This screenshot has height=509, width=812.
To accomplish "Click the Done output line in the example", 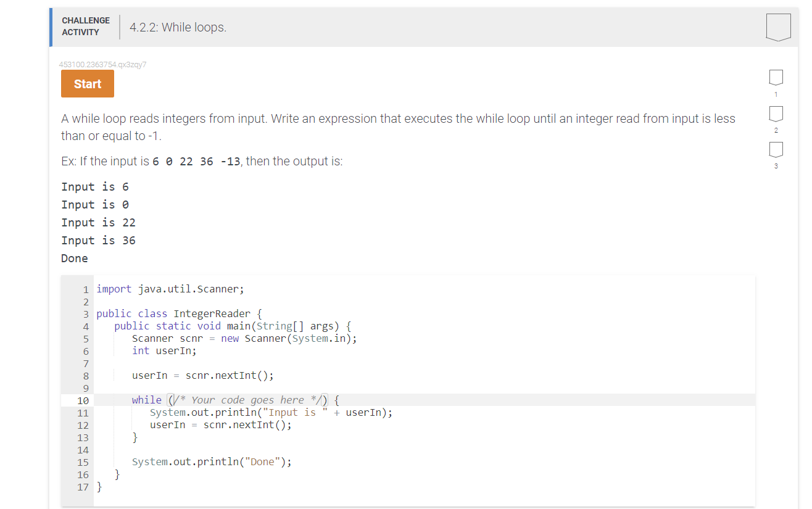I will [74, 258].
